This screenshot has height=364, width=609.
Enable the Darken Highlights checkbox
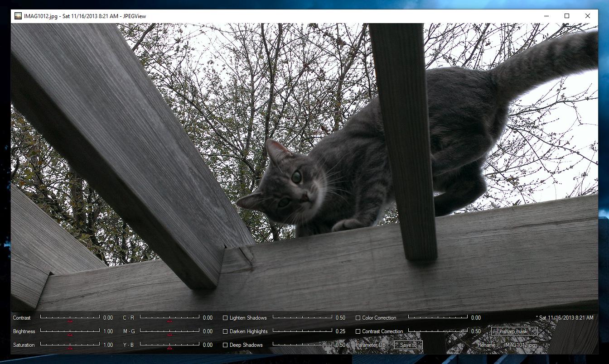225,331
